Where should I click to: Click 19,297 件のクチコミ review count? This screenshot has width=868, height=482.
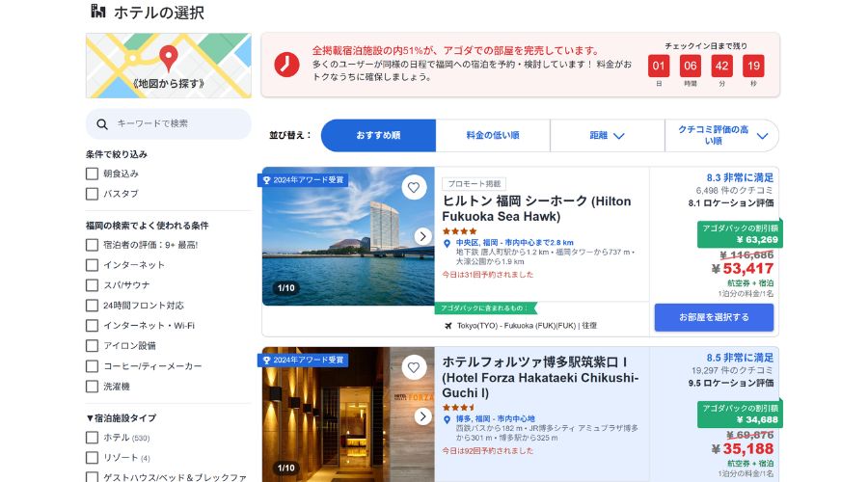point(732,370)
